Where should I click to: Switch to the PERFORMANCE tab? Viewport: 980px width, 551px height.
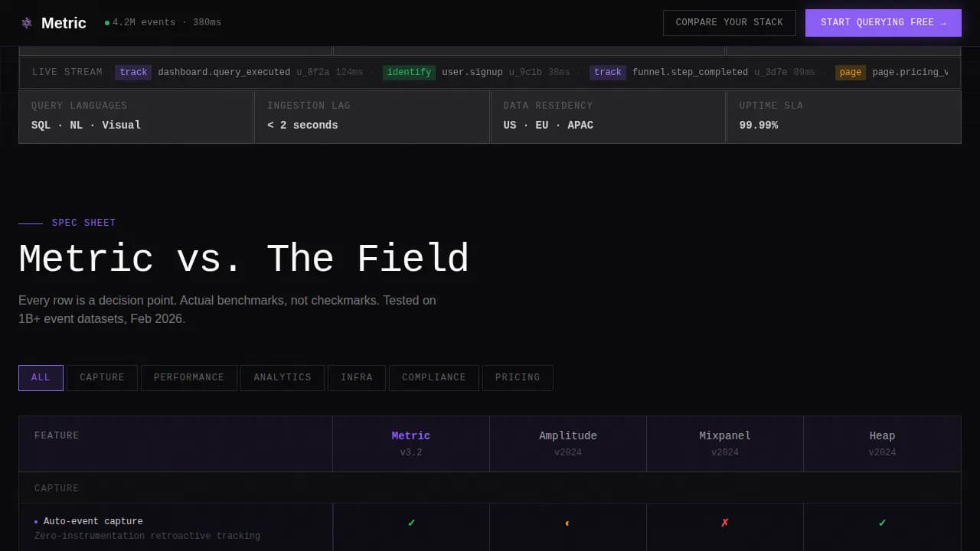tap(188, 377)
